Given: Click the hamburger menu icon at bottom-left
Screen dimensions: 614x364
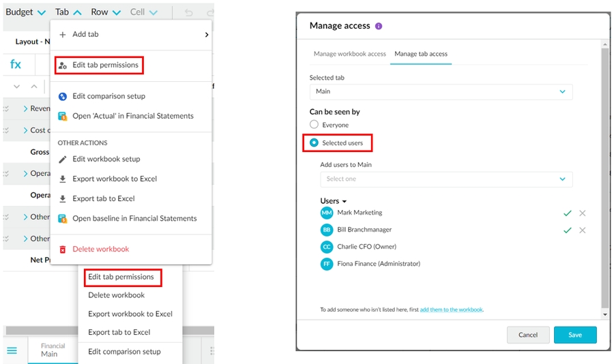Looking at the screenshot, I should pyautogui.click(x=12, y=350).
